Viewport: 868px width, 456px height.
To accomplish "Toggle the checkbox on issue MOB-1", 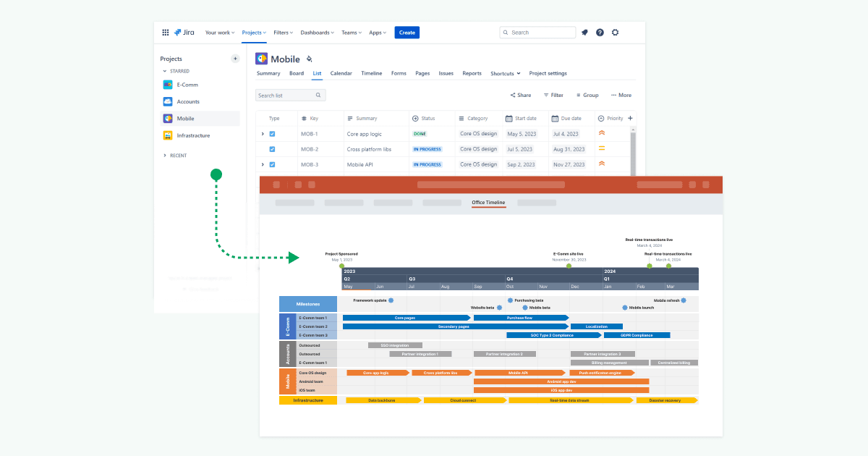I will [273, 133].
